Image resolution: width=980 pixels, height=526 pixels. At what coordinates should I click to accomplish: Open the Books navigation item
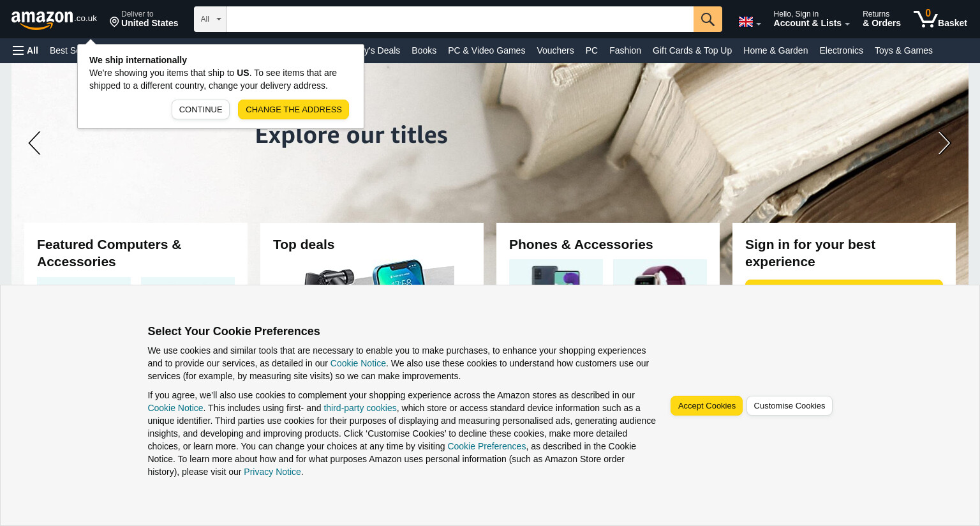click(424, 50)
